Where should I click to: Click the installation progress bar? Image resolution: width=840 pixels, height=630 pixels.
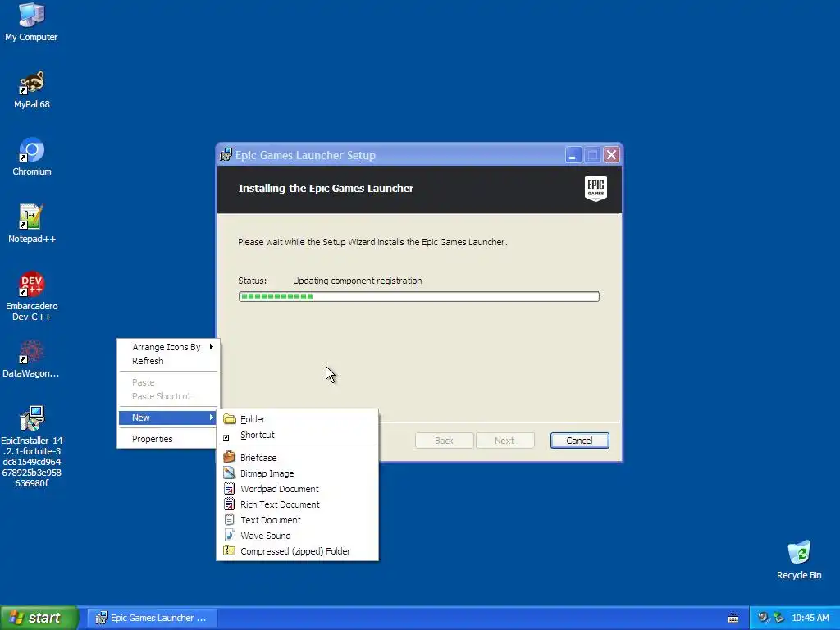(x=419, y=296)
